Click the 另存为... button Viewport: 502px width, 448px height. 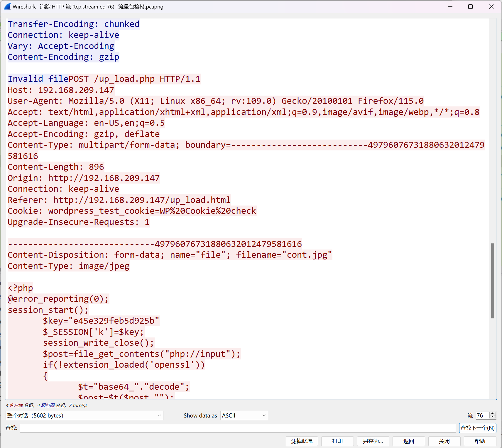pyautogui.click(x=373, y=441)
